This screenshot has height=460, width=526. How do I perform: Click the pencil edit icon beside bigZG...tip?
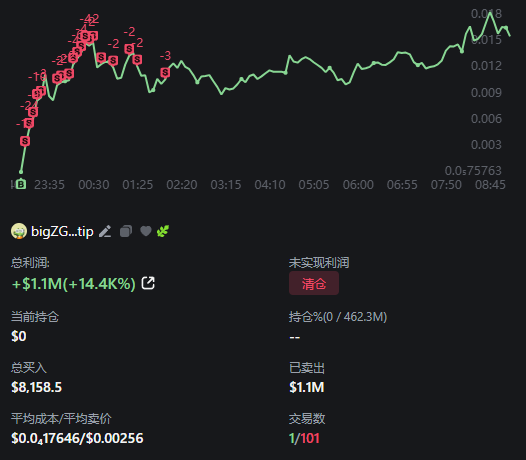click(x=105, y=231)
